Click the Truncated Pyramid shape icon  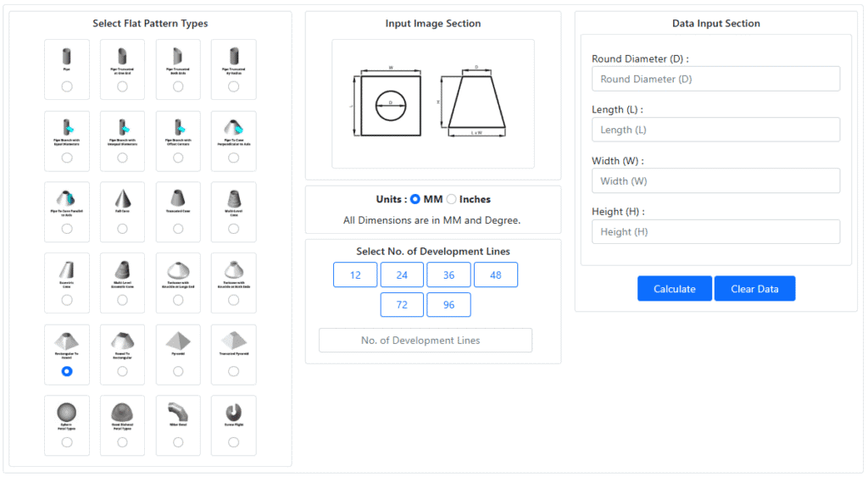coord(234,341)
